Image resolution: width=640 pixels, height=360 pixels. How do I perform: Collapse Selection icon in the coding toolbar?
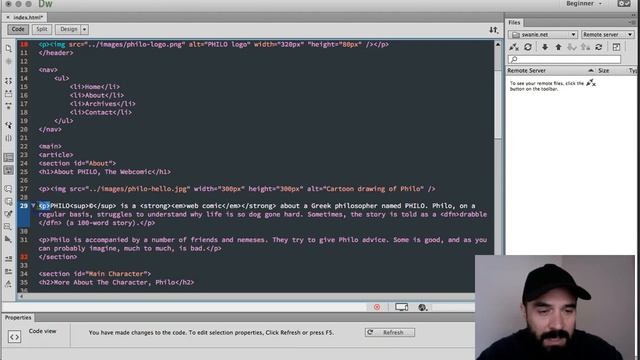pos(8,93)
